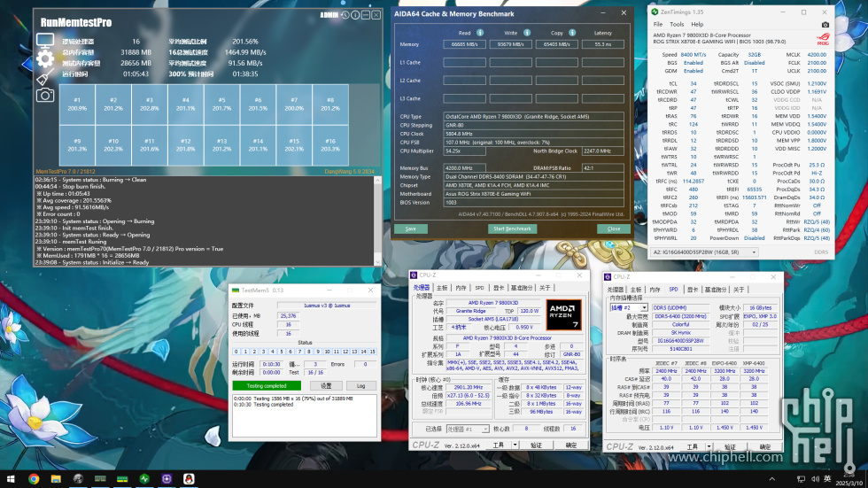The height and width of the screenshot is (488, 868).
Task: Click Memory Latency value field in AIDA64
Action: (x=603, y=44)
